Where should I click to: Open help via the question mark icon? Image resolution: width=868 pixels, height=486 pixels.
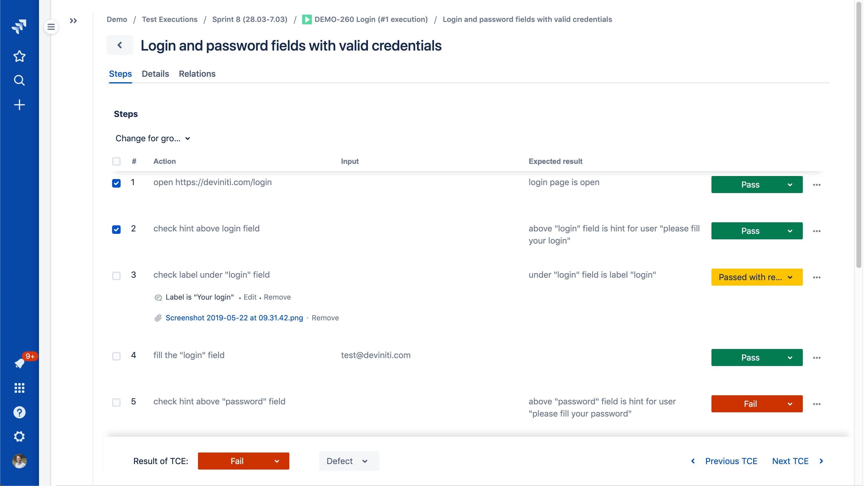19,412
